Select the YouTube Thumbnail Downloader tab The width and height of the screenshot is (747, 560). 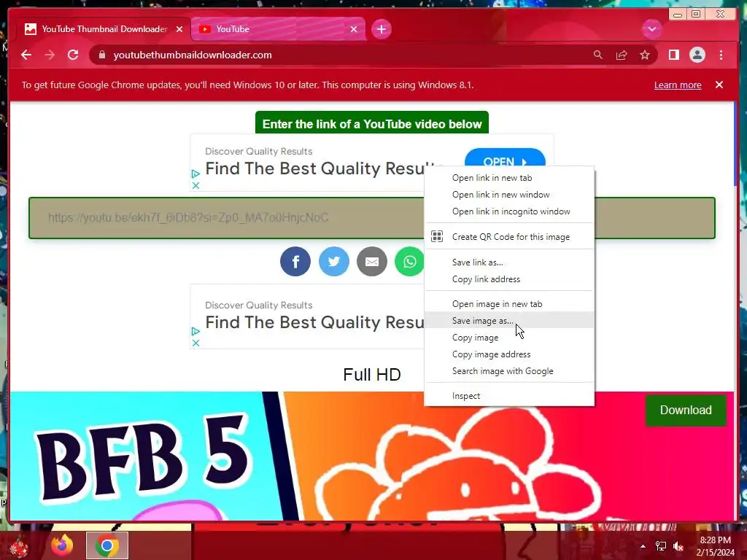coord(103,29)
